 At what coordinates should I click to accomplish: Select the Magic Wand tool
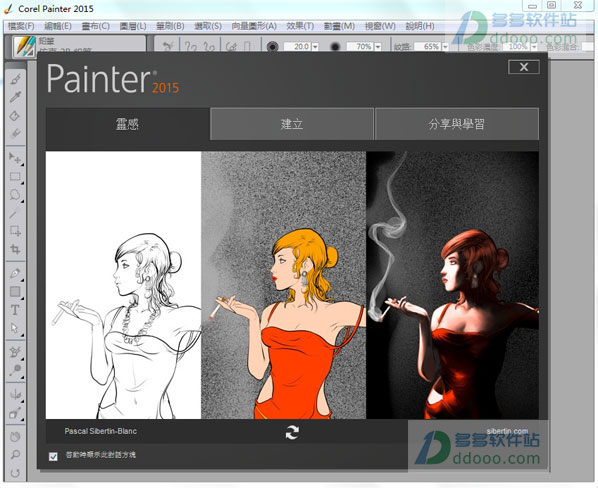coord(15,214)
